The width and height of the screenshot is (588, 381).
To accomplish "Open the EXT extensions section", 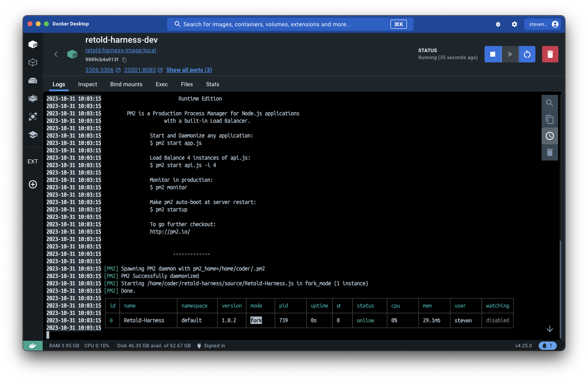I will click(33, 161).
